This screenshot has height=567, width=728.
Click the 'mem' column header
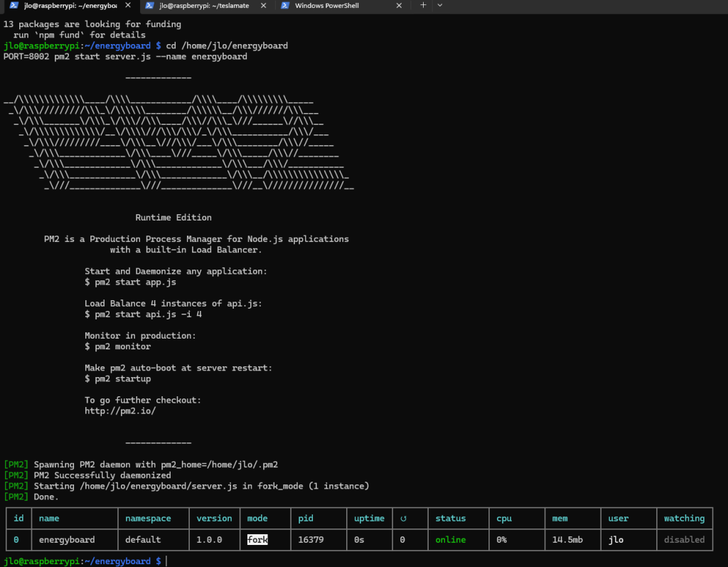click(x=560, y=518)
